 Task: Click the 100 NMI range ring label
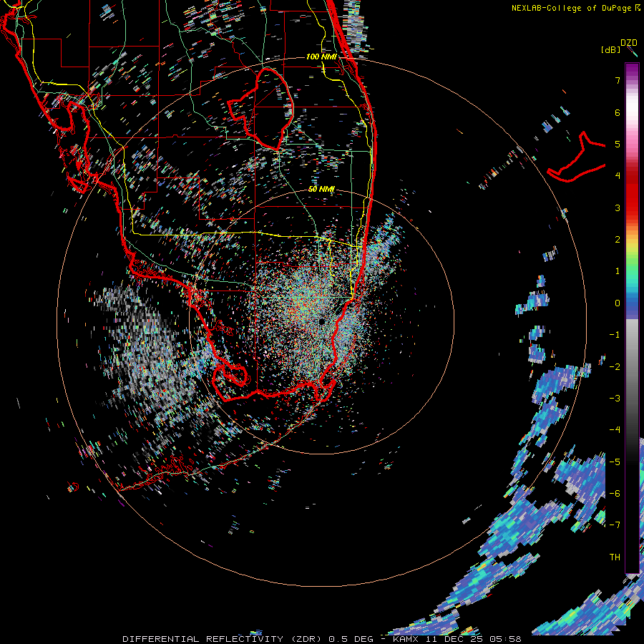pyautogui.click(x=321, y=57)
